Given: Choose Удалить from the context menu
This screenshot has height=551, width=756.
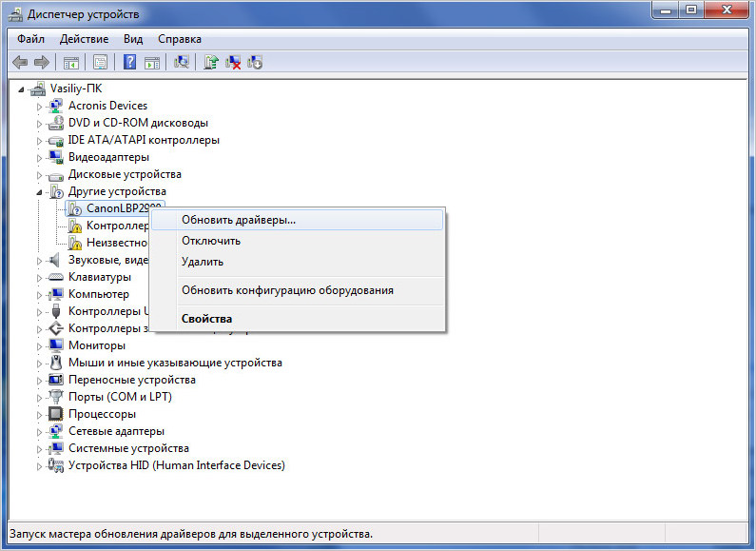Looking at the screenshot, I should point(203,262).
